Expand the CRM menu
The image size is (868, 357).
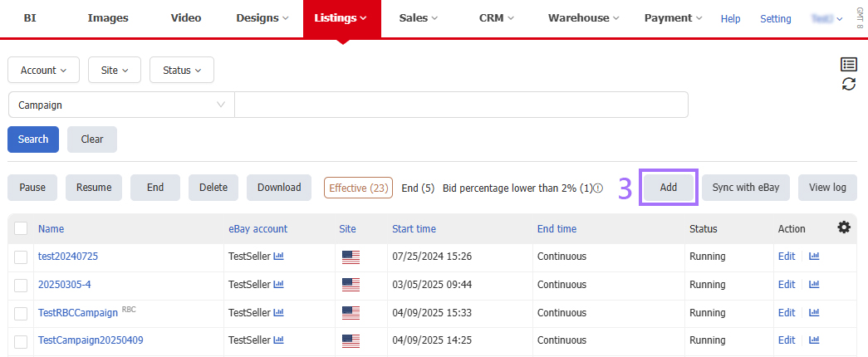pyautogui.click(x=497, y=18)
